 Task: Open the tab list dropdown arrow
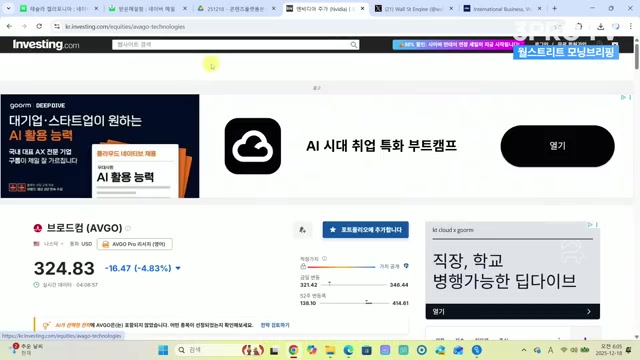click(8, 8)
